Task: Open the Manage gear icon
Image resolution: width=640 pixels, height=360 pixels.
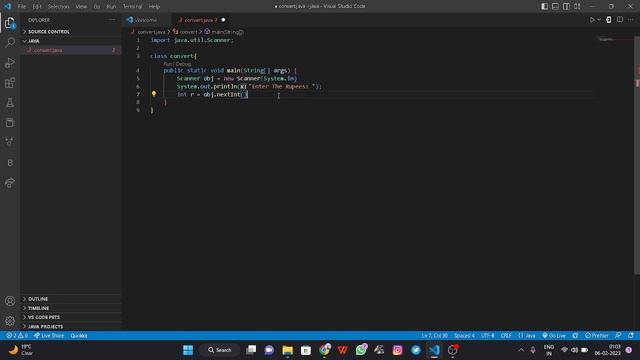Action: [10, 321]
